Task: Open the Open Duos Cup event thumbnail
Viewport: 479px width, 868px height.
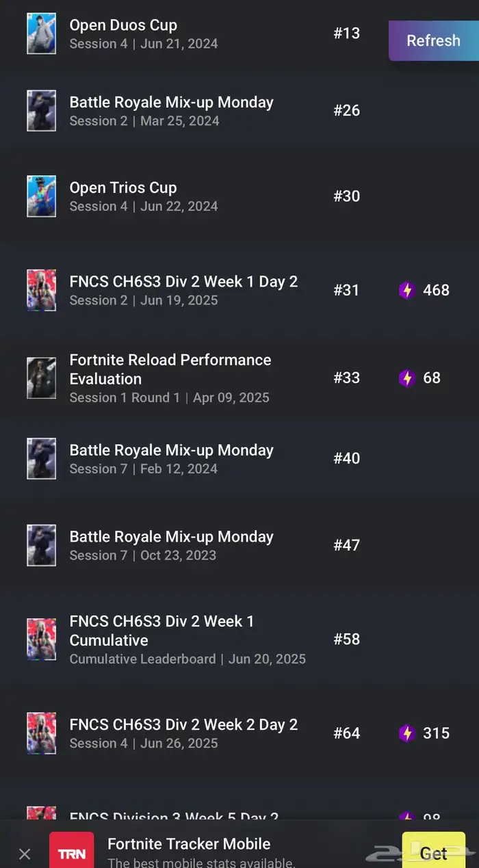Action: [41, 33]
